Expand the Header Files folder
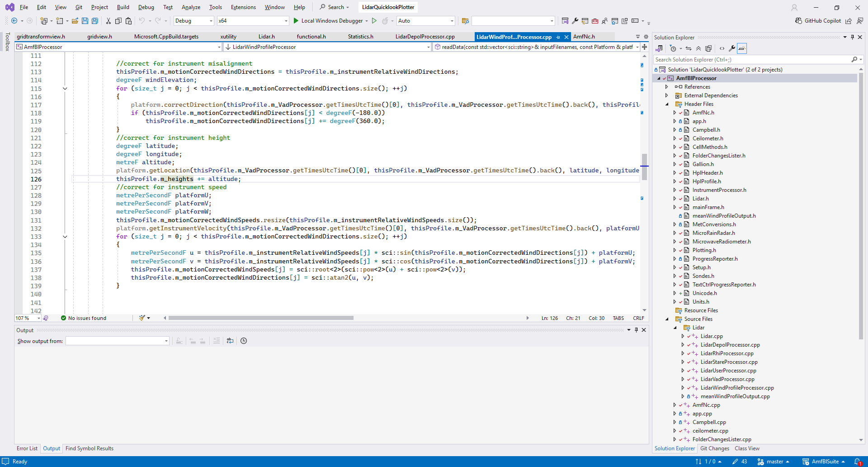Viewport: 868px width, 467px height. point(667,104)
